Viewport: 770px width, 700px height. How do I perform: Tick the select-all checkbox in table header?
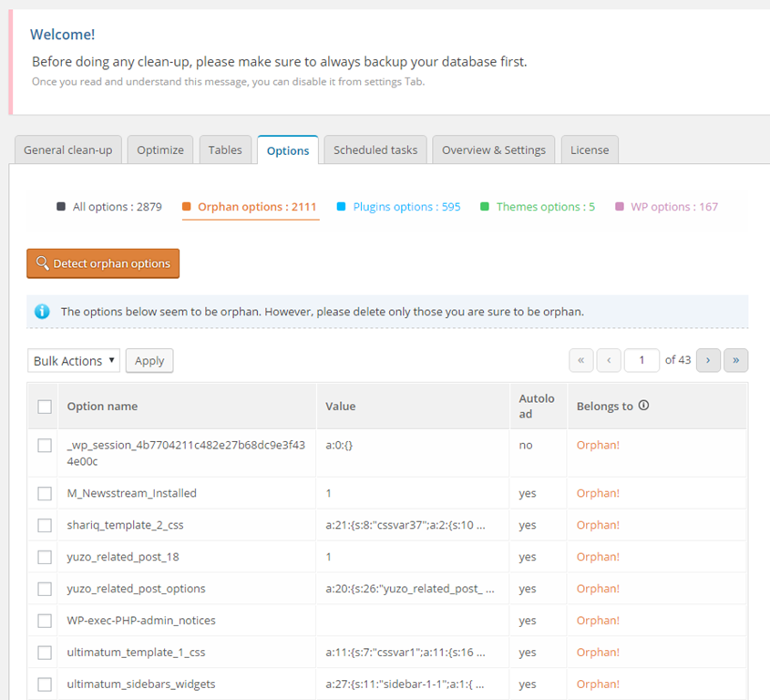(45, 407)
